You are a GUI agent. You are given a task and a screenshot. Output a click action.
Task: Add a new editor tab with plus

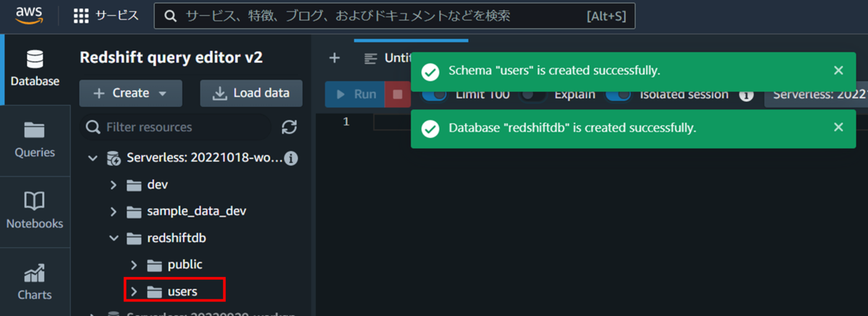[334, 58]
